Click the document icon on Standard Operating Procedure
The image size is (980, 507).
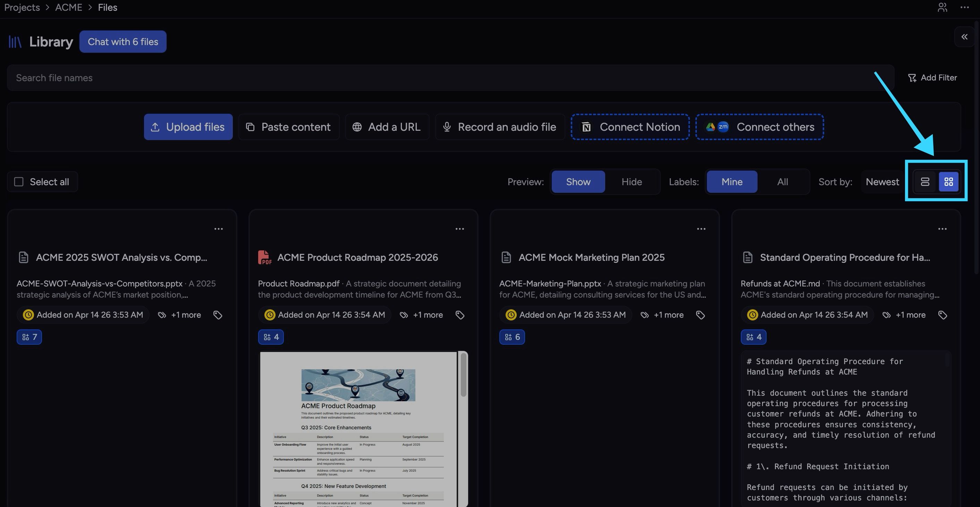click(747, 257)
